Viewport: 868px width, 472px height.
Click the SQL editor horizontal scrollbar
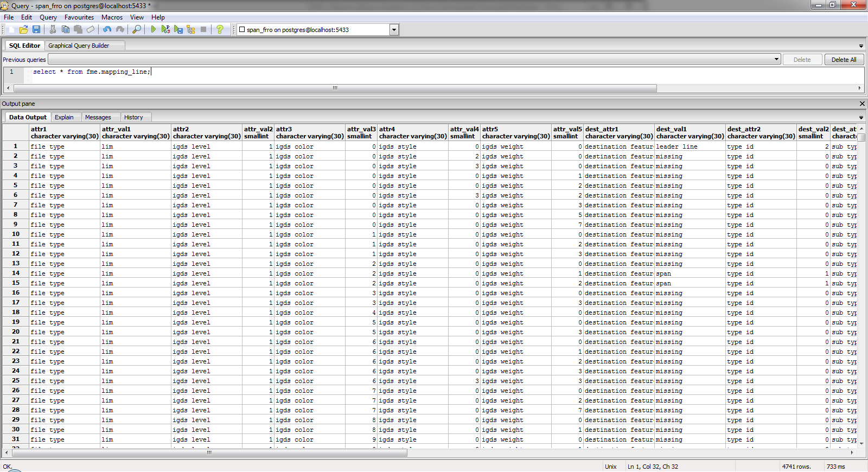point(335,88)
